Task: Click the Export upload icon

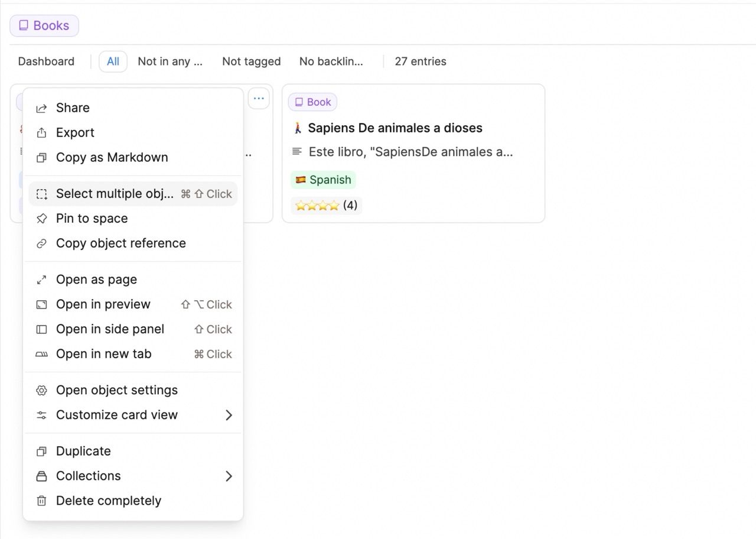Action: point(41,133)
